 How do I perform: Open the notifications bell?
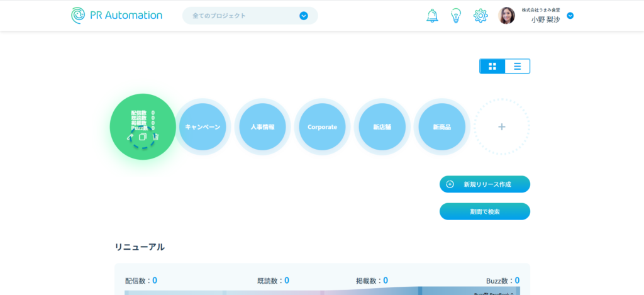[x=432, y=16]
